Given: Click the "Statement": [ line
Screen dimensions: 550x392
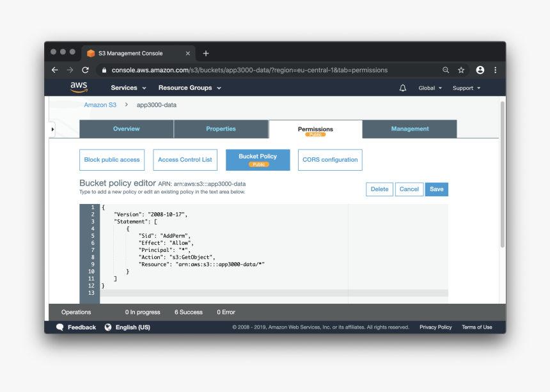Looking at the screenshot, I should click(x=136, y=222).
